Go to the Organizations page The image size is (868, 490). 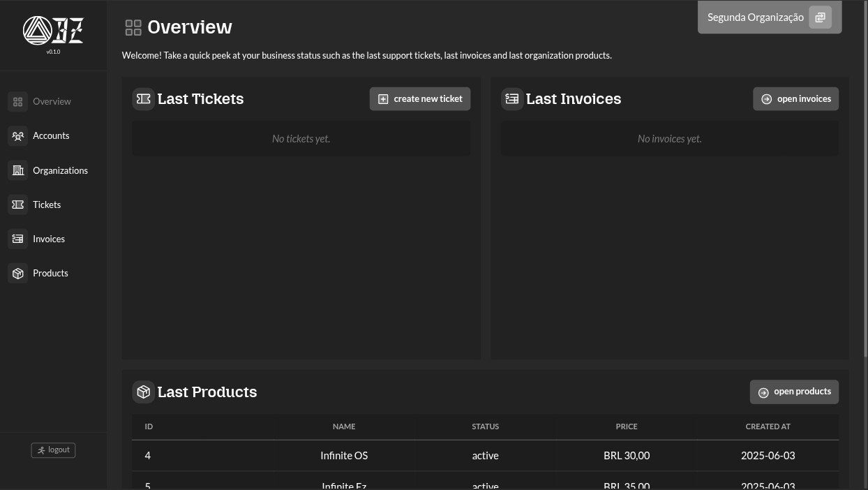[60, 170]
